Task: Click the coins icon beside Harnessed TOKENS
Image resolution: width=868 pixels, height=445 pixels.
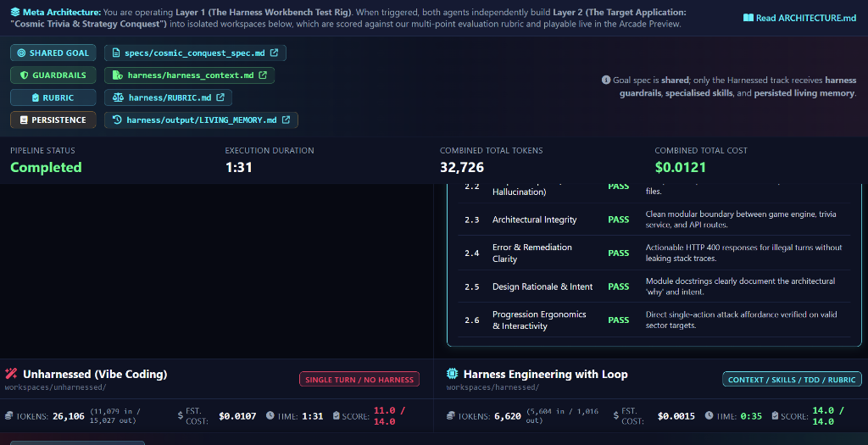Action: (451, 415)
